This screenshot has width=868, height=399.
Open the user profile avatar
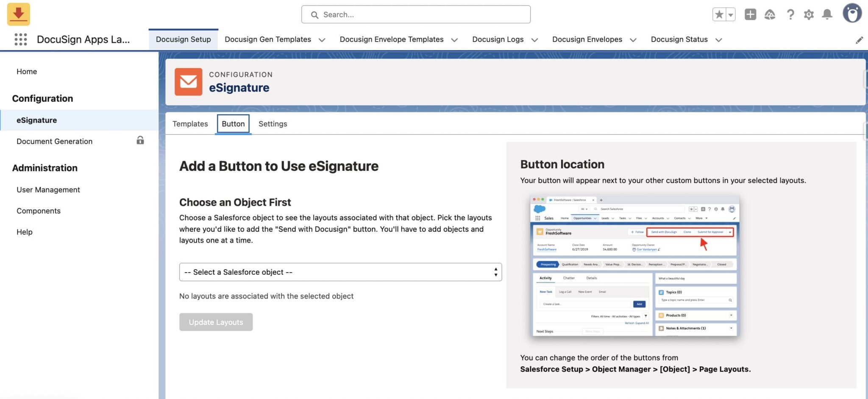pyautogui.click(x=852, y=14)
